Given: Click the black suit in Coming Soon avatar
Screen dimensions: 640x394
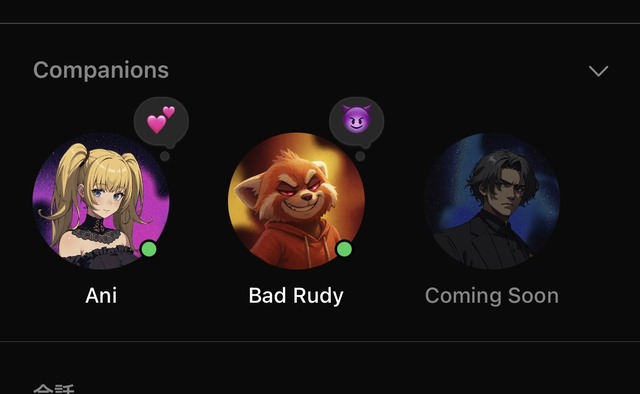Looking at the screenshot, I should click(x=486, y=243).
